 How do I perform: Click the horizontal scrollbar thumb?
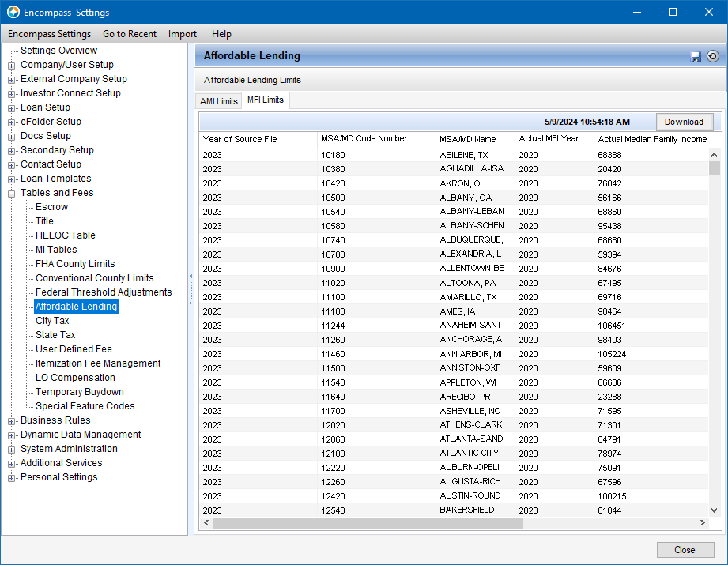click(x=368, y=523)
